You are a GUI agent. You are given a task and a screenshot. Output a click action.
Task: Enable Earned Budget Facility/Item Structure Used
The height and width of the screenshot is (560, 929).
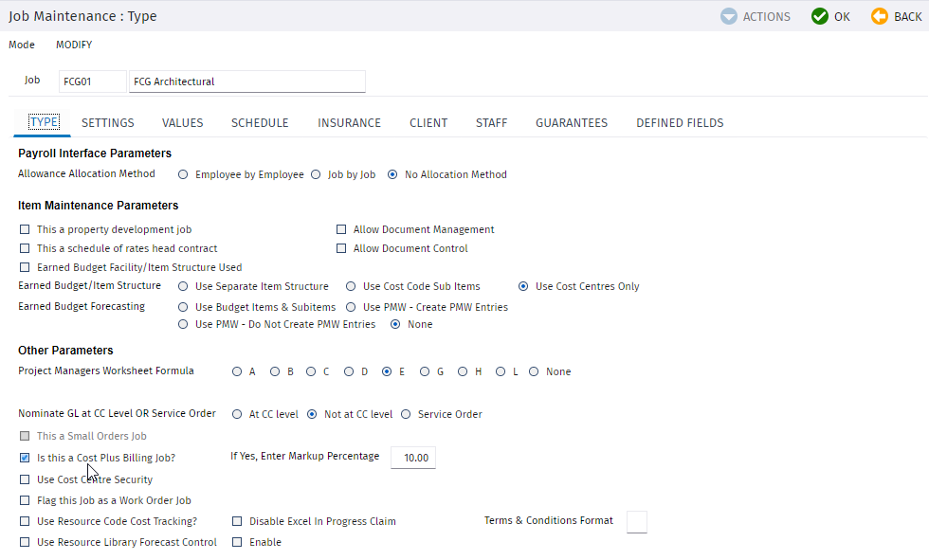tap(25, 267)
